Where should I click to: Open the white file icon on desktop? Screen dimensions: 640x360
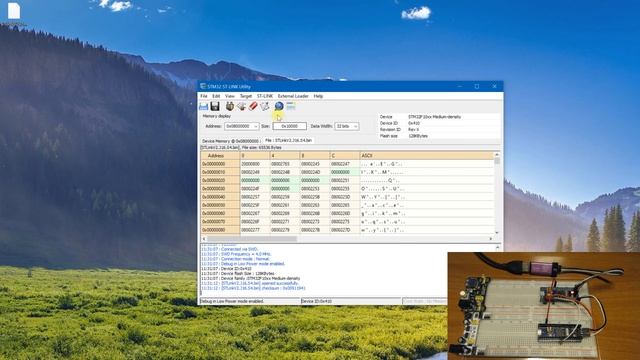point(14,11)
